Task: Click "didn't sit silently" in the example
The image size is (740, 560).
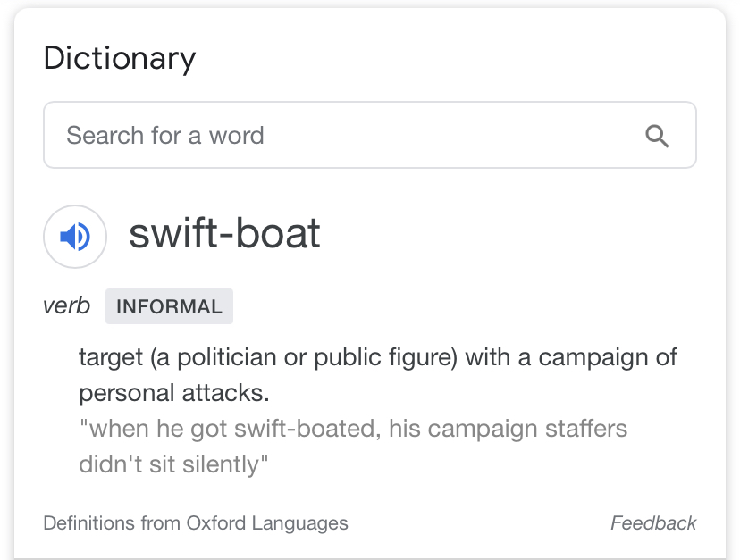Action: (x=174, y=464)
